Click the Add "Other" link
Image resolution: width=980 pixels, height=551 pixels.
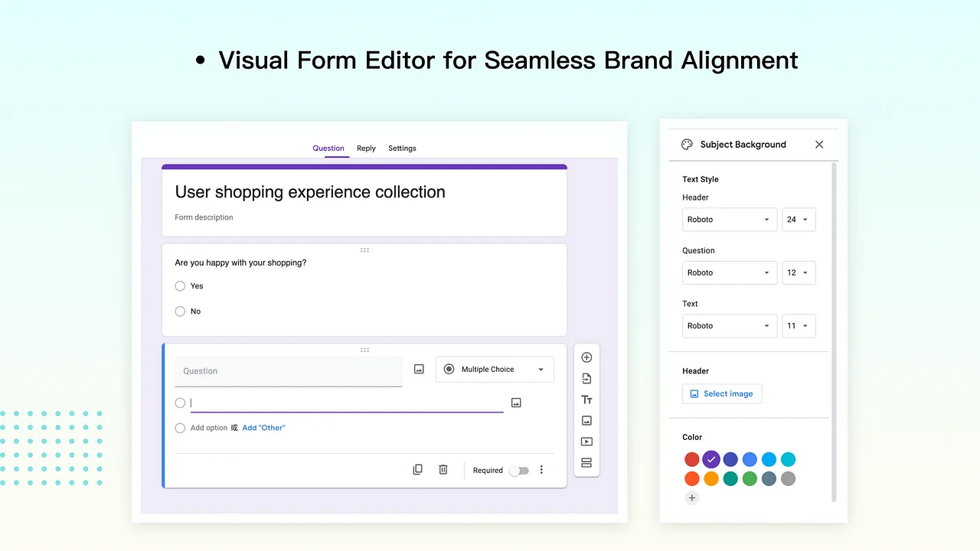[263, 428]
